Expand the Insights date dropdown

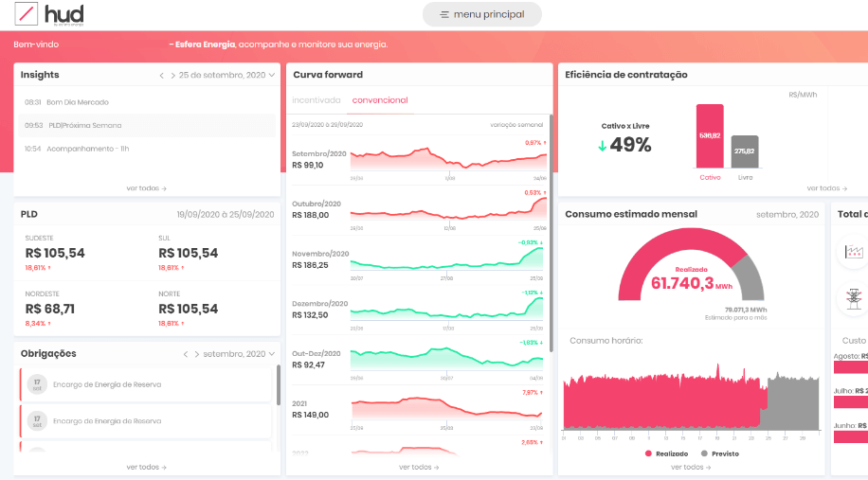[272, 75]
